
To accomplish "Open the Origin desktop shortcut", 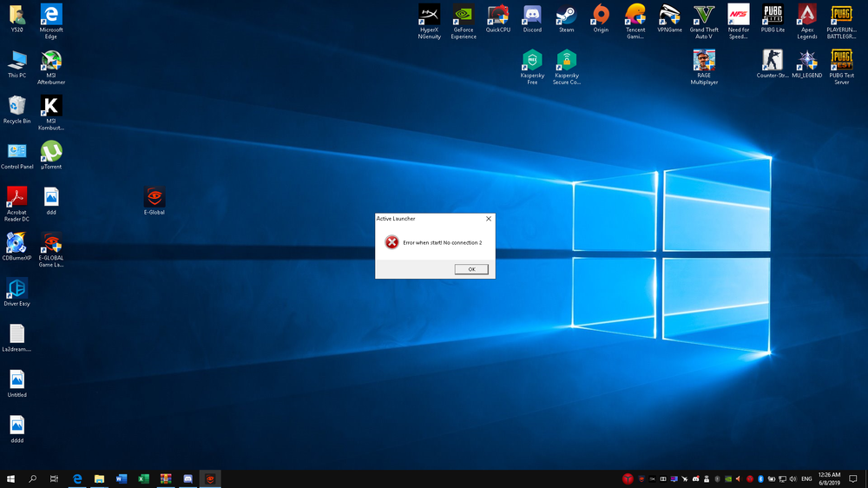I will 601,16.
